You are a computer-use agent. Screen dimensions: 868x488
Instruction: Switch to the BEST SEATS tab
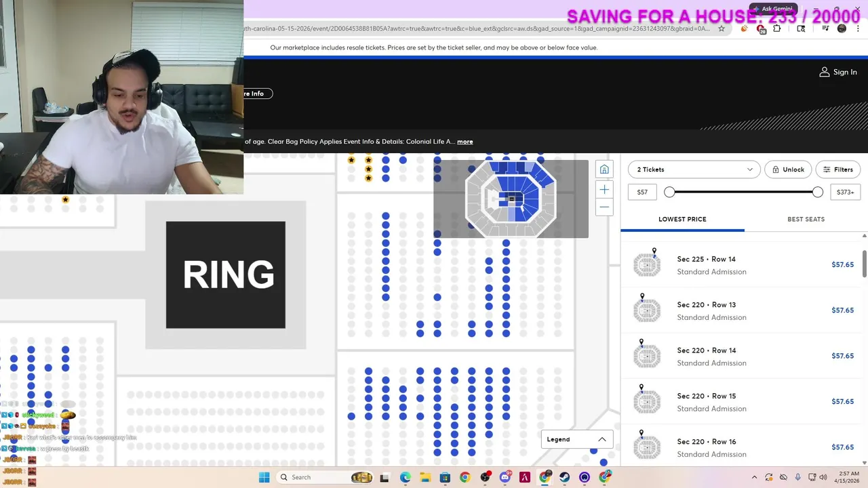tap(806, 219)
